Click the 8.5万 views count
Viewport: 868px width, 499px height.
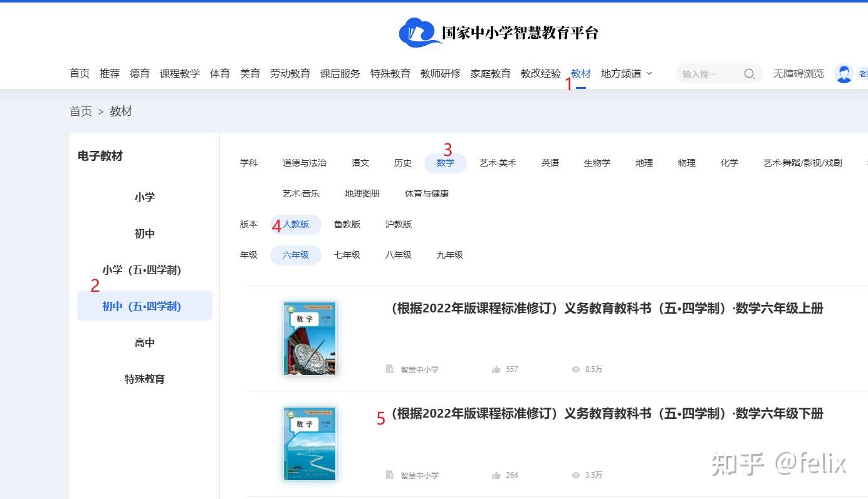(593, 369)
